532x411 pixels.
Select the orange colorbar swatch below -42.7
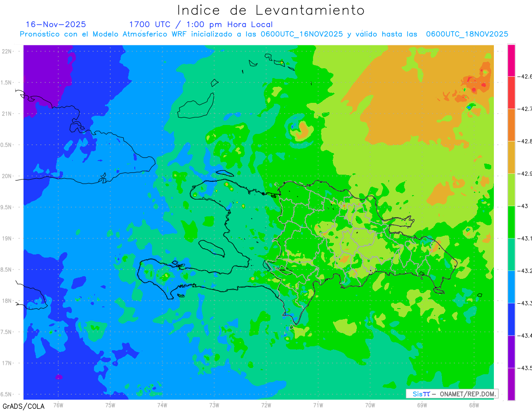pyautogui.click(x=511, y=125)
